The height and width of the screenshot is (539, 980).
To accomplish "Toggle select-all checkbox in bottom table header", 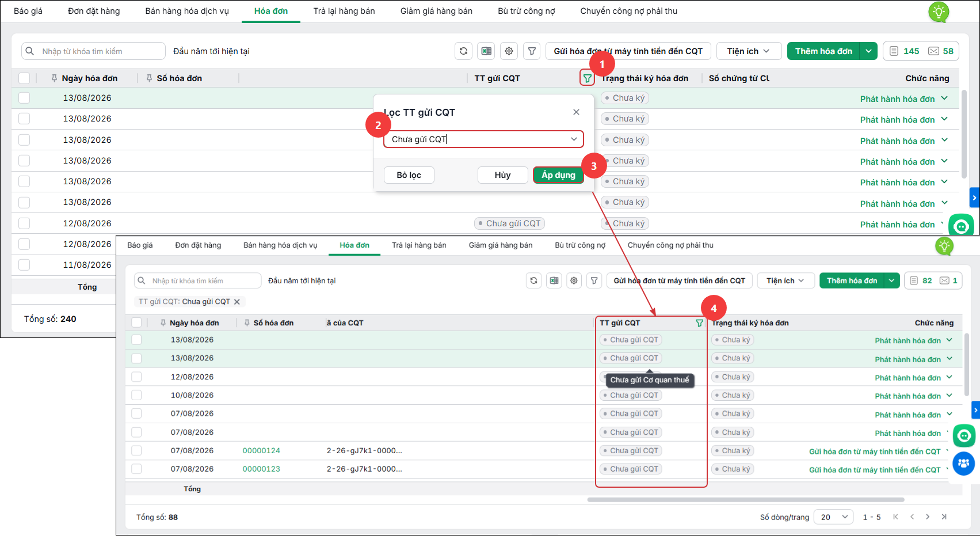I will 136,322.
